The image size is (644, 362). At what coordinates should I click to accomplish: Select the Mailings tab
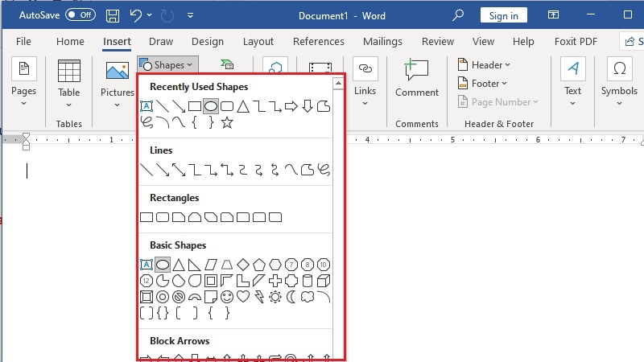pos(382,42)
